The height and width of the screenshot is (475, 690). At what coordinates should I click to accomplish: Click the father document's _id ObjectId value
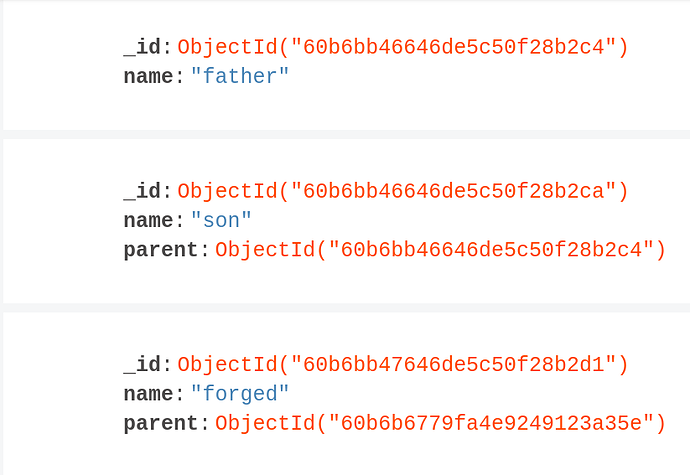point(403,47)
